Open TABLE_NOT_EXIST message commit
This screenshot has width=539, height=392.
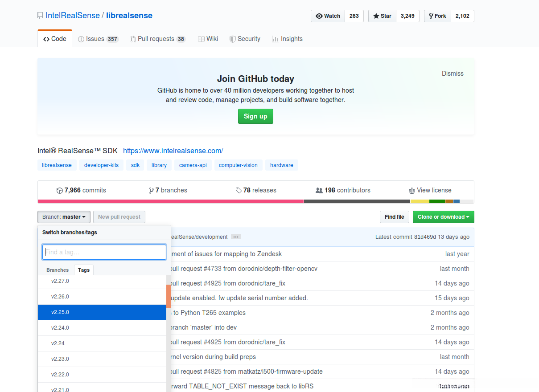point(242,386)
